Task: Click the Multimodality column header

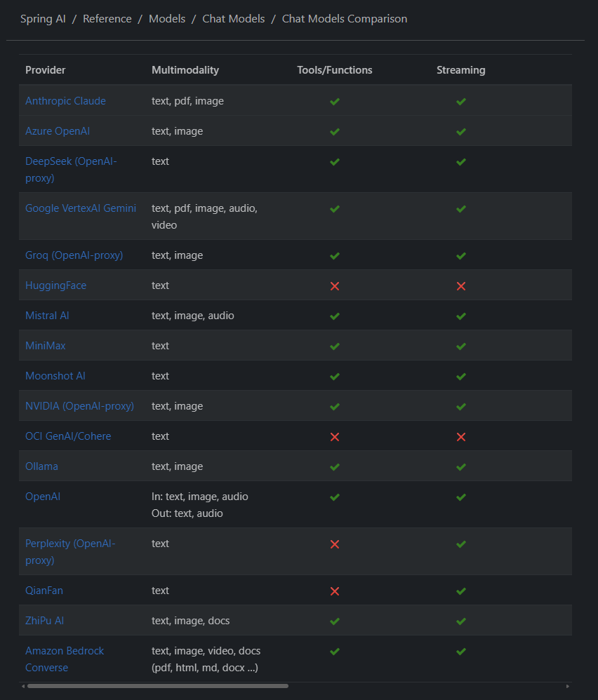Action: [x=185, y=70]
